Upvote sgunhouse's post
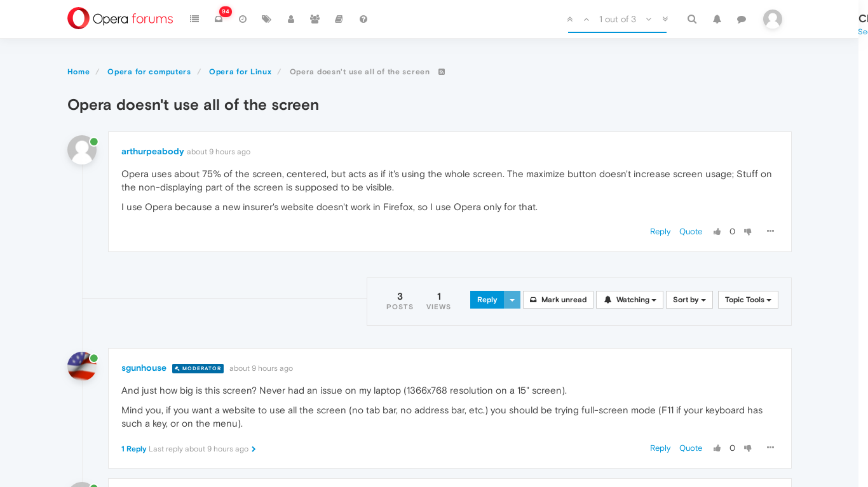Screen dimensions: 868x487 [717, 448]
